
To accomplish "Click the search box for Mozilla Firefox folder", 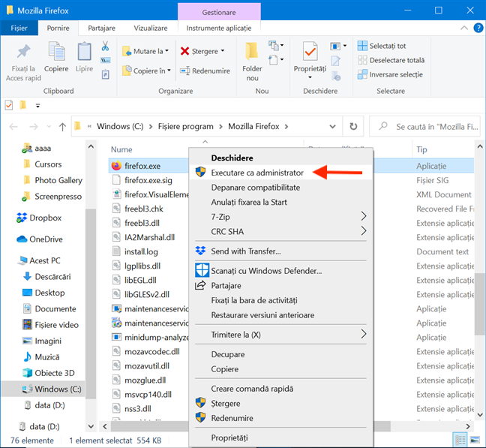I will click(x=424, y=127).
